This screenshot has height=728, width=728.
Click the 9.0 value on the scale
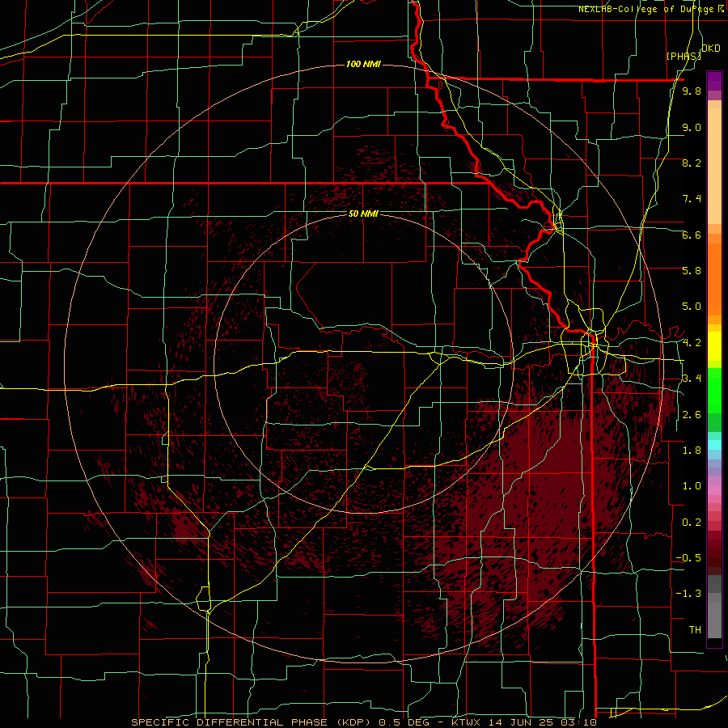[x=692, y=127]
